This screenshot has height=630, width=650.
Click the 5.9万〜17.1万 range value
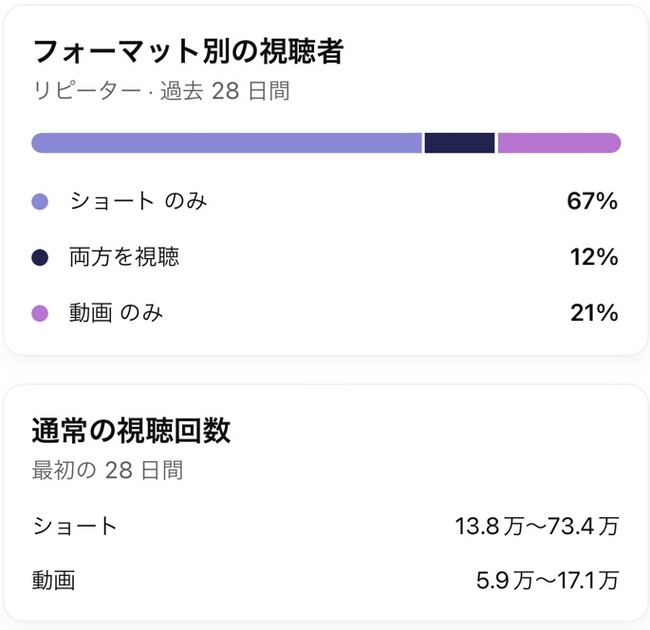pos(547,580)
